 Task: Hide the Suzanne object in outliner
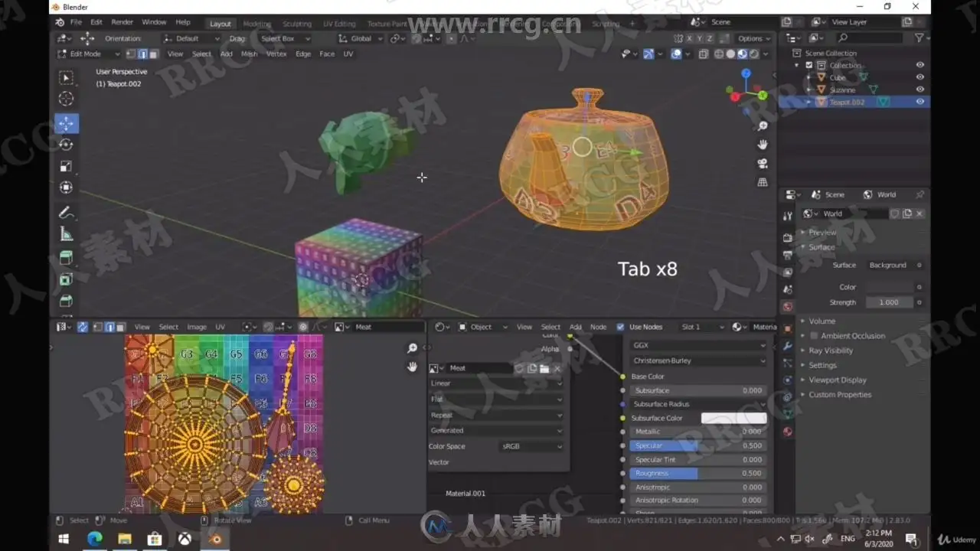tap(920, 90)
